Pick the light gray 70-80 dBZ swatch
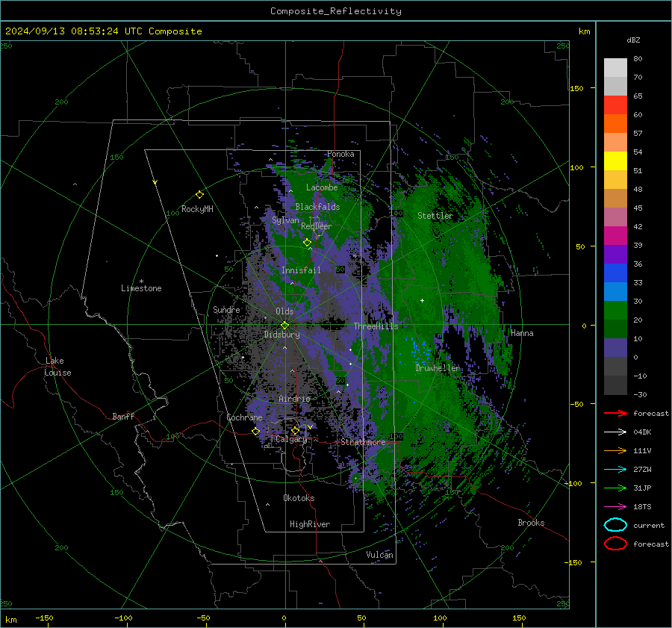This screenshot has width=672, height=628. pos(615,68)
